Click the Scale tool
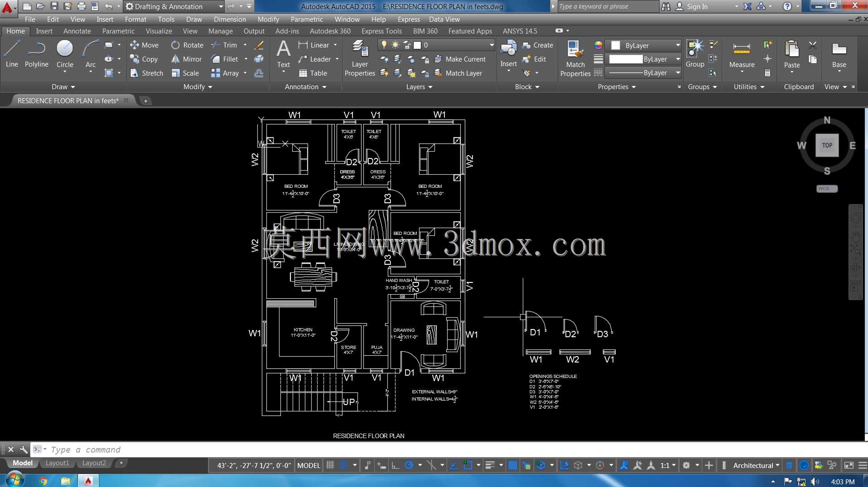The height and width of the screenshot is (487, 868). (185, 73)
